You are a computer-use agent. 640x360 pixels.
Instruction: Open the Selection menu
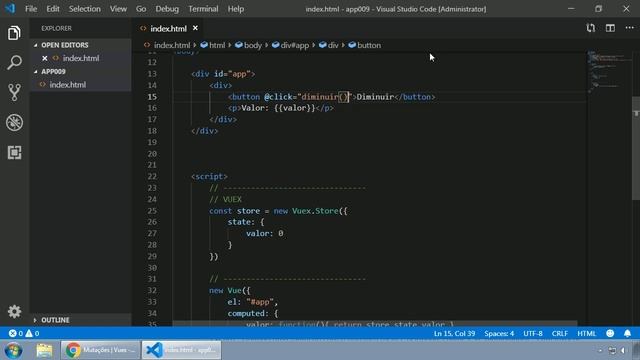click(x=84, y=9)
